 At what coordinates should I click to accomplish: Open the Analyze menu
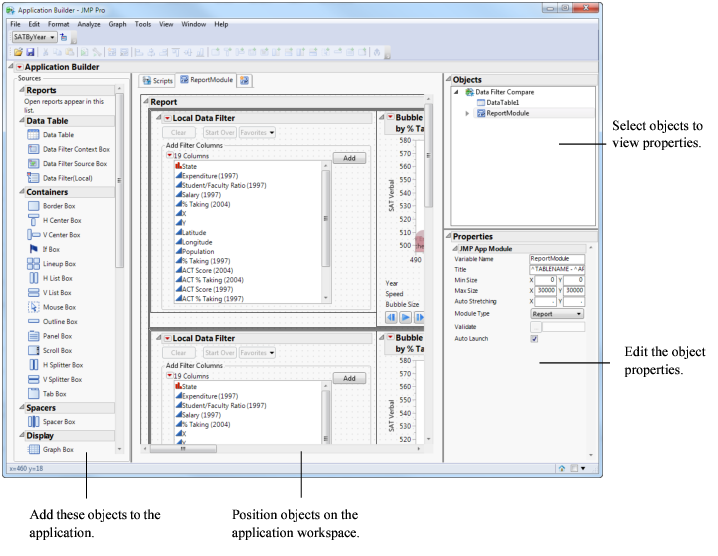pos(89,23)
